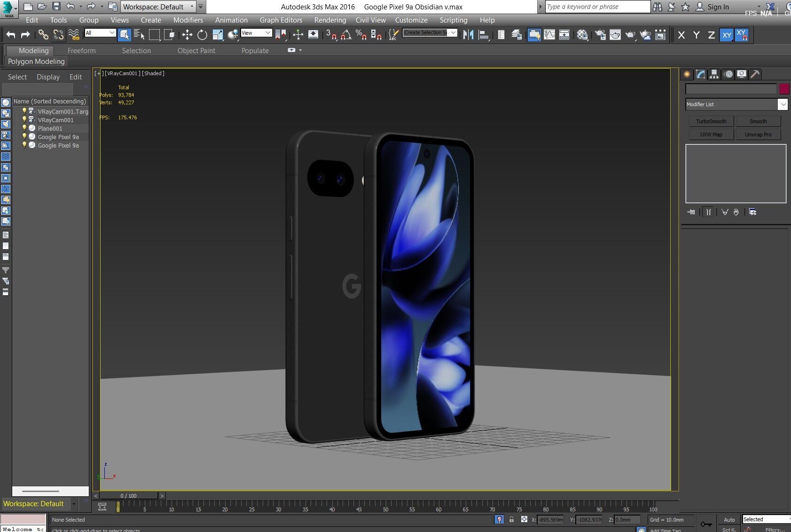
Task: Select the Select and Link tool
Action: [43, 35]
